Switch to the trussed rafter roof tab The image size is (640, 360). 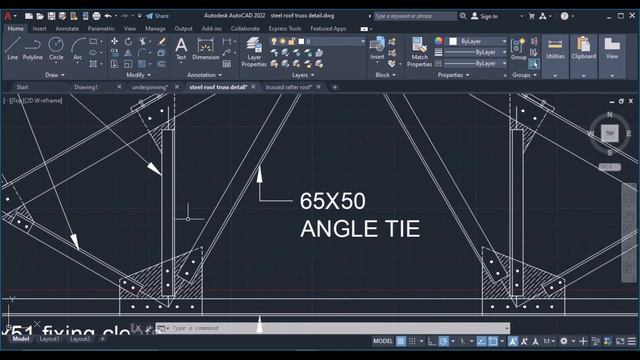pyautogui.click(x=288, y=87)
